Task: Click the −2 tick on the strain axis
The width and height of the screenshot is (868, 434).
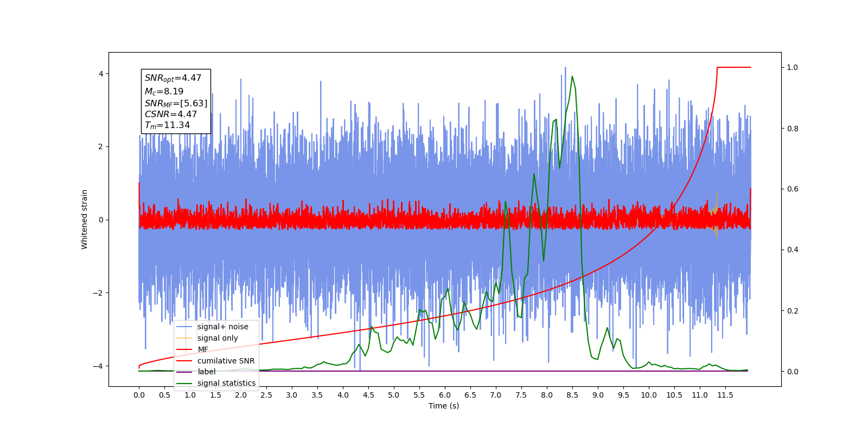Action: 99,293
